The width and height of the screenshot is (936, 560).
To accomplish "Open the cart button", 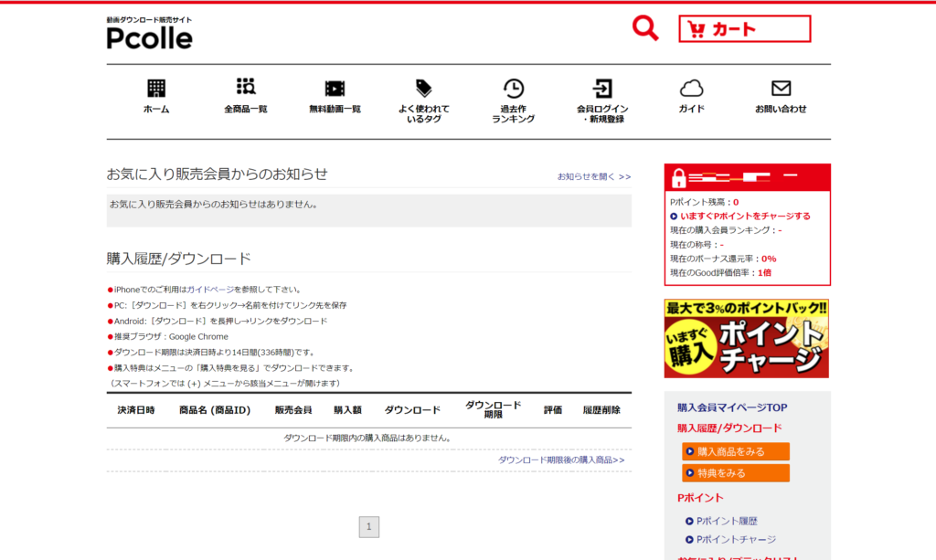I will point(744,29).
